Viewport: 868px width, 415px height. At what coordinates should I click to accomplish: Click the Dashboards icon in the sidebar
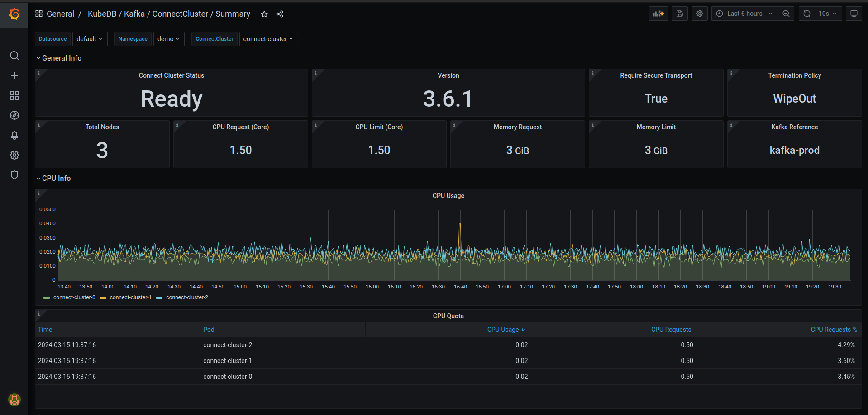[x=14, y=95]
